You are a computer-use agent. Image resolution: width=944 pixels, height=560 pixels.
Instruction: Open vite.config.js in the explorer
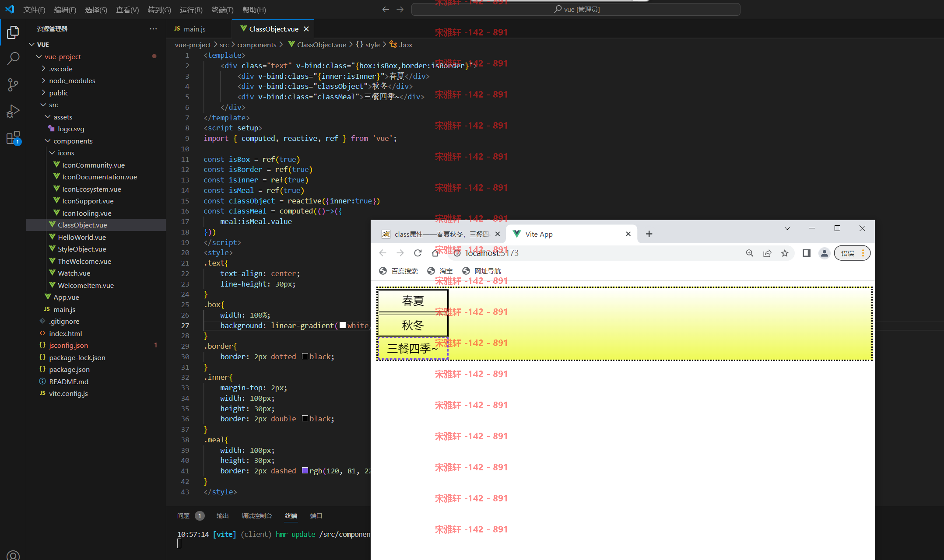click(x=68, y=393)
